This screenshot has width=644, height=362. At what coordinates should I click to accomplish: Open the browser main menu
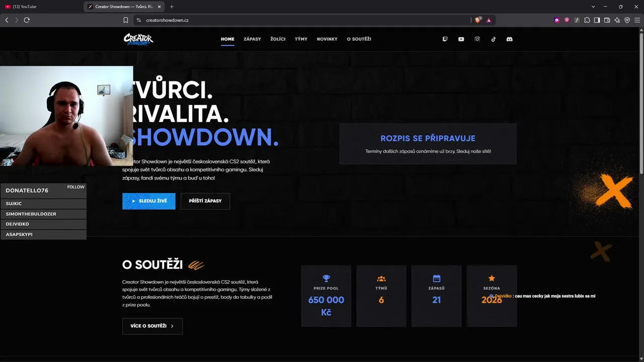[x=637, y=20]
